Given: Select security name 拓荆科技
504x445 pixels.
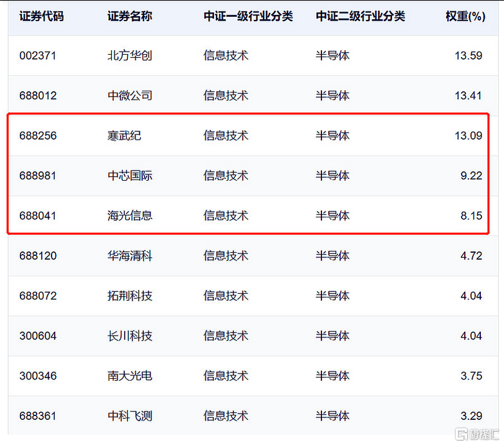Looking at the screenshot, I should click(x=130, y=296).
